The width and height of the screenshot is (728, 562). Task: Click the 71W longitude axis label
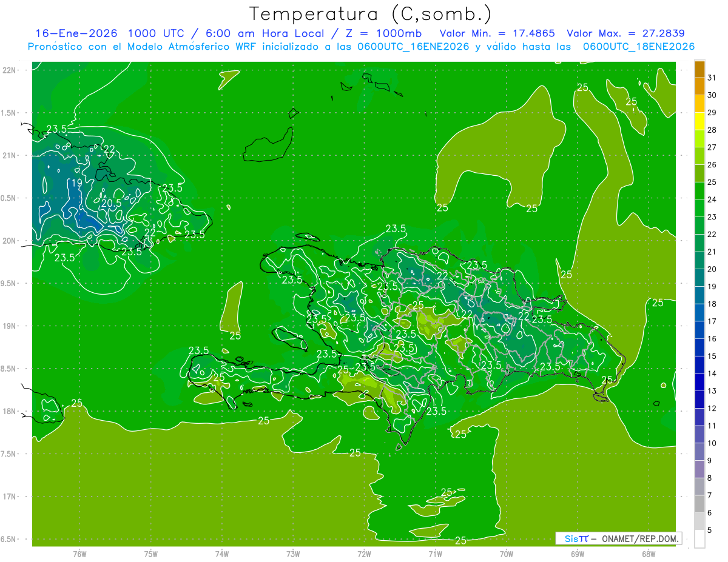tap(435, 554)
